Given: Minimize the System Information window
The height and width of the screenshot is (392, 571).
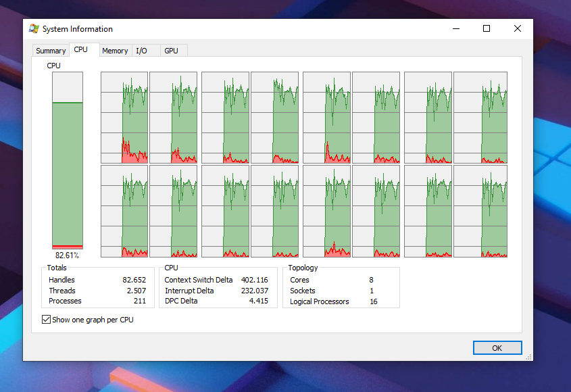Looking at the screenshot, I should [x=455, y=29].
